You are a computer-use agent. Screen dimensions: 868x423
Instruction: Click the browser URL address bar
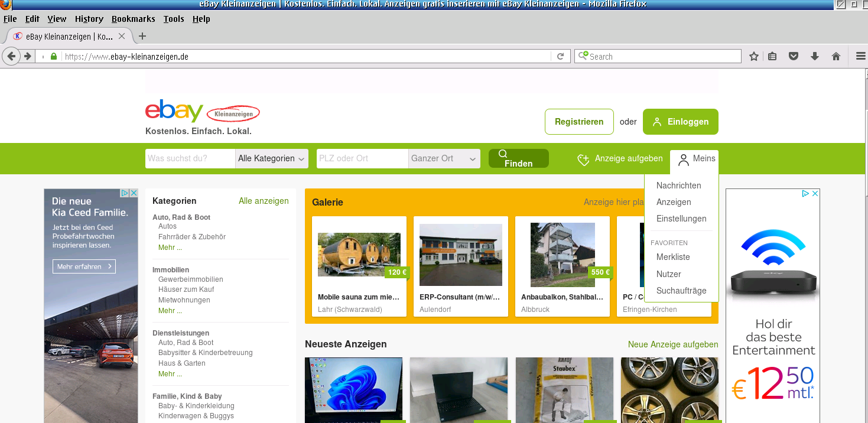coord(306,57)
